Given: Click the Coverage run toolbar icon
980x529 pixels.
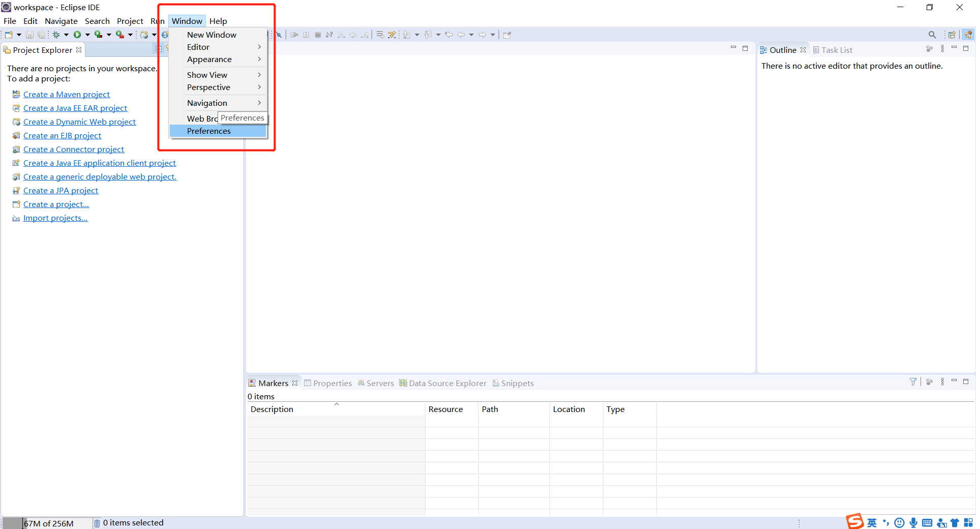Looking at the screenshot, I should [99, 35].
